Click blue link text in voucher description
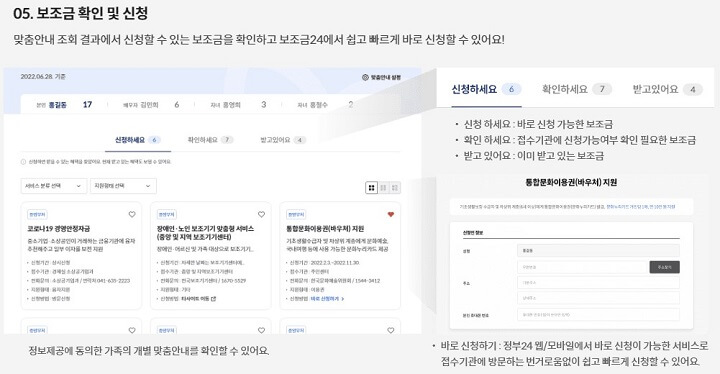Screen dimensions: 720x374 [x=641, y=207]
